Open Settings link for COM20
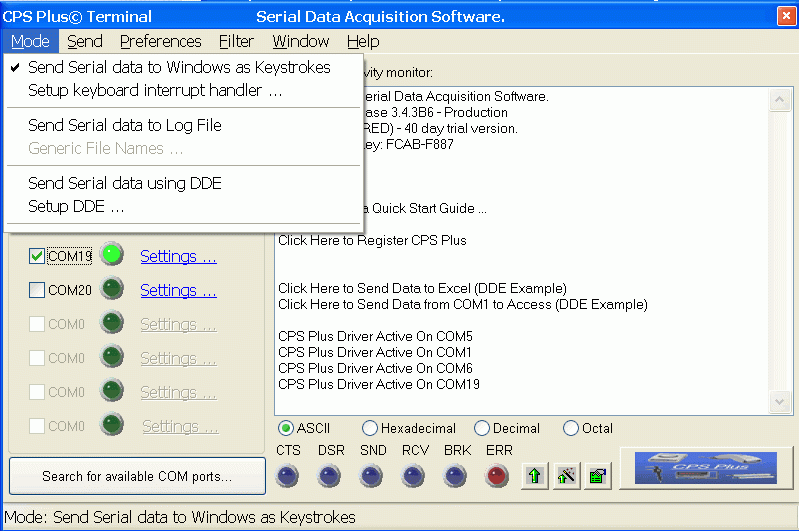799x531 pixels. pos(178,290)
